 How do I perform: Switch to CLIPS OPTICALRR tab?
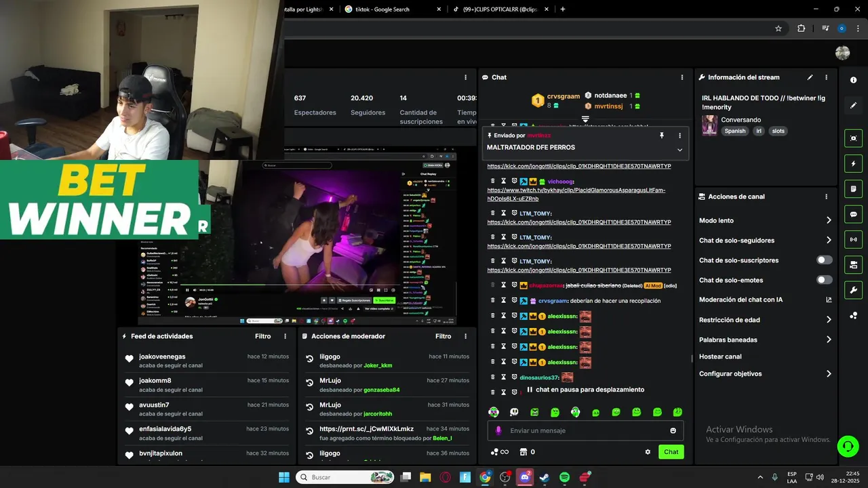tap(500, 9)
